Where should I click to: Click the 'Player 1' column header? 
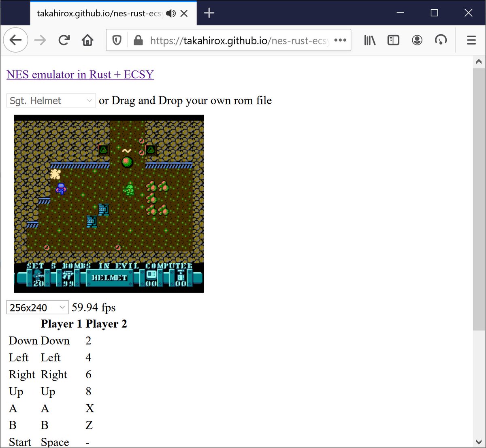point(61,324)
